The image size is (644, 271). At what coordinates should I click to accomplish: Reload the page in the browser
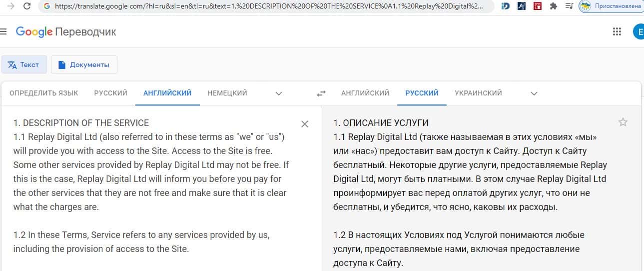27,7
